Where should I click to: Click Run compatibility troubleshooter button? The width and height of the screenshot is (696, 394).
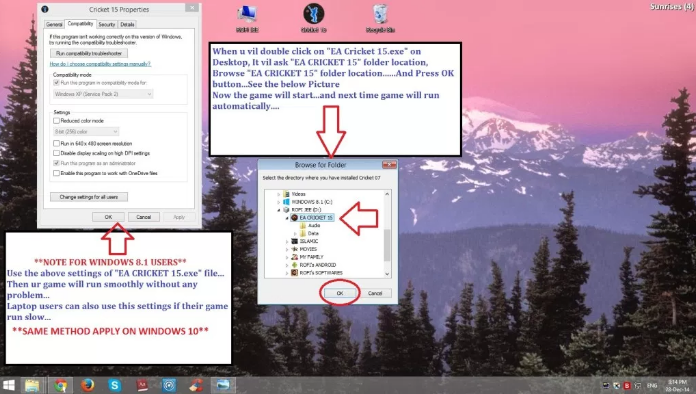point(89,53)
